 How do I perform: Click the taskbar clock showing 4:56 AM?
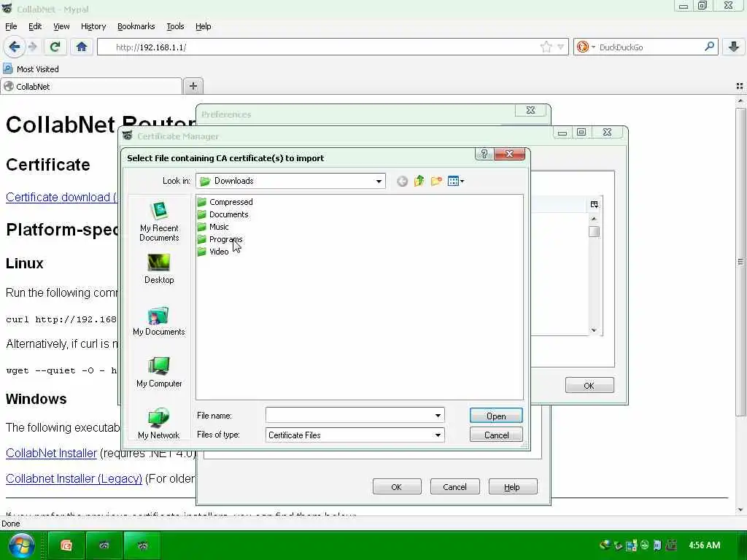704,545
